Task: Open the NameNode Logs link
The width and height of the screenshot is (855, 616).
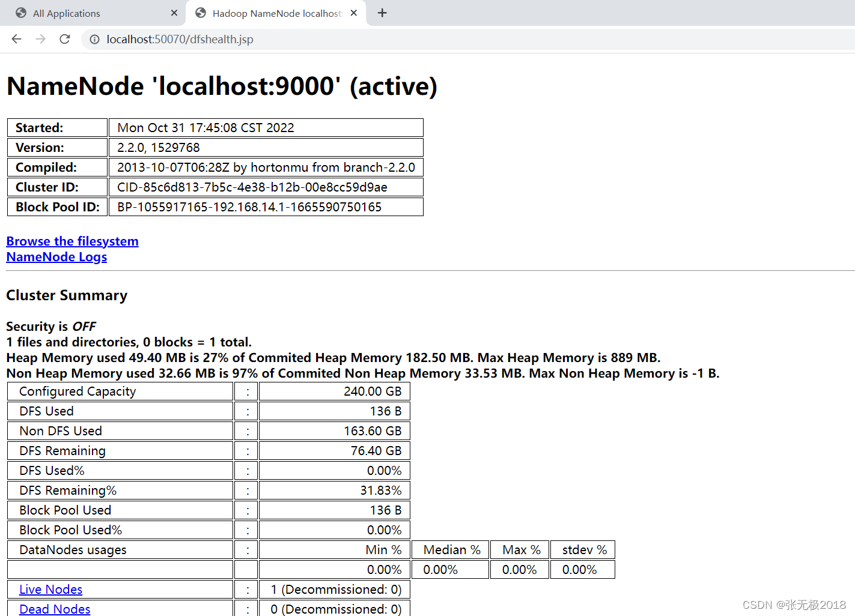Action: click(56, 257)
